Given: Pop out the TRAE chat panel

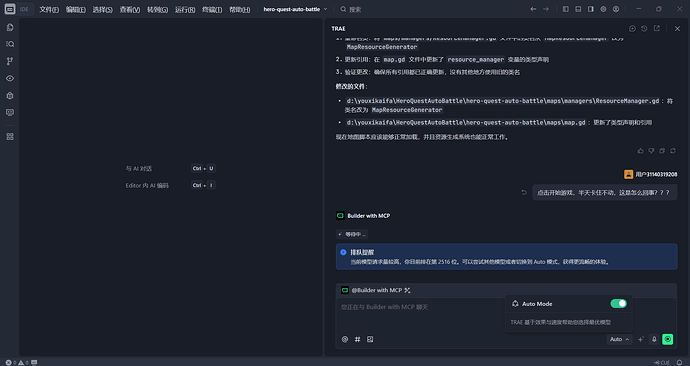Looking at the screenshot, I should point(657,29).
